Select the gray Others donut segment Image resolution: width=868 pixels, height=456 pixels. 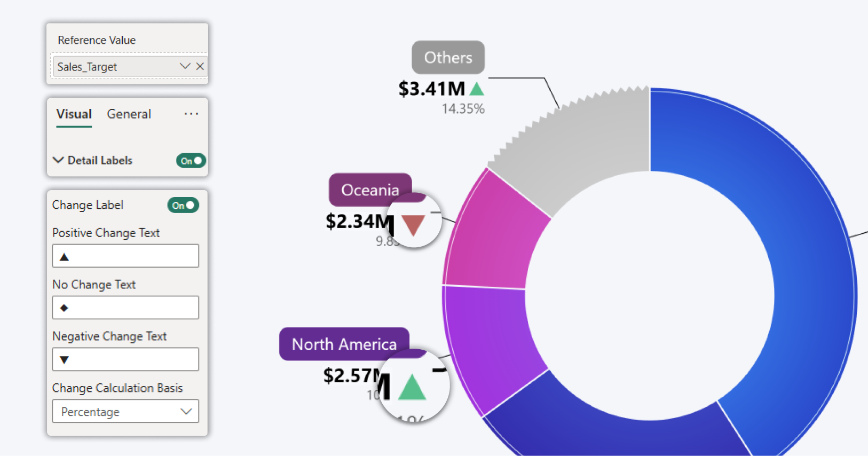click(x=582, y=144)
